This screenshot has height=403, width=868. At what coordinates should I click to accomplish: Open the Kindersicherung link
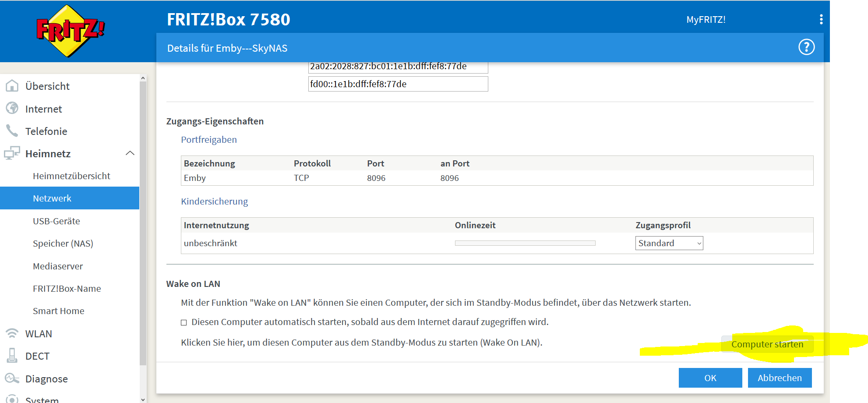(215, 201)
